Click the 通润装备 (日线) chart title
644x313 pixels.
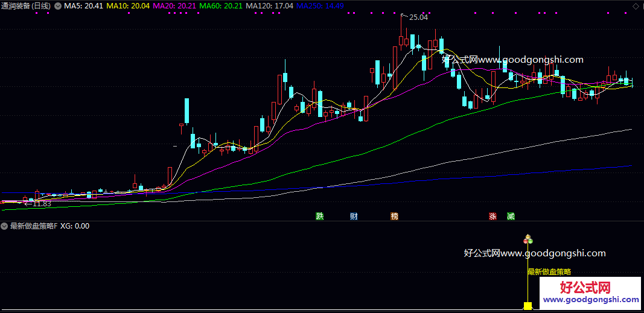[27, 6]
